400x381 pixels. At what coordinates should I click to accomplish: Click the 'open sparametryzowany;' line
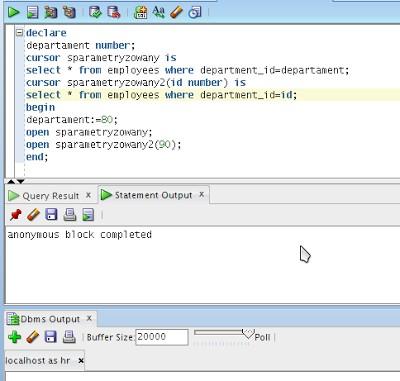[x=89, y=132]
